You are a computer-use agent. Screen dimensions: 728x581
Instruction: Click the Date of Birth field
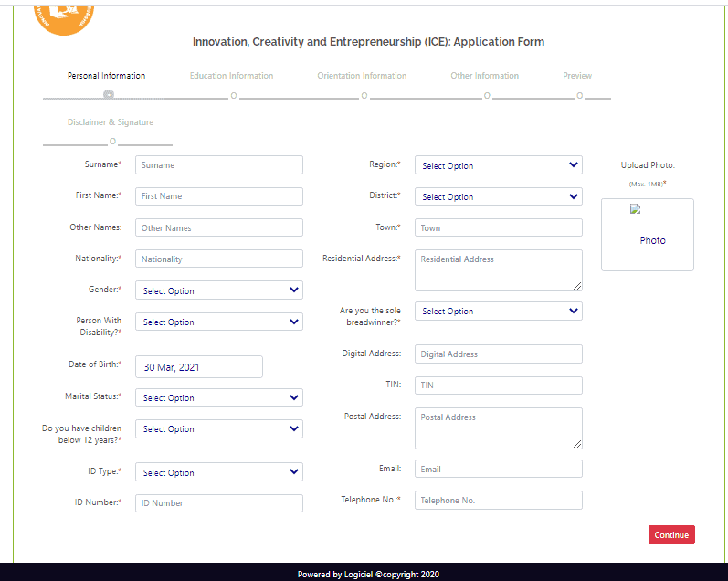(198, 366)
